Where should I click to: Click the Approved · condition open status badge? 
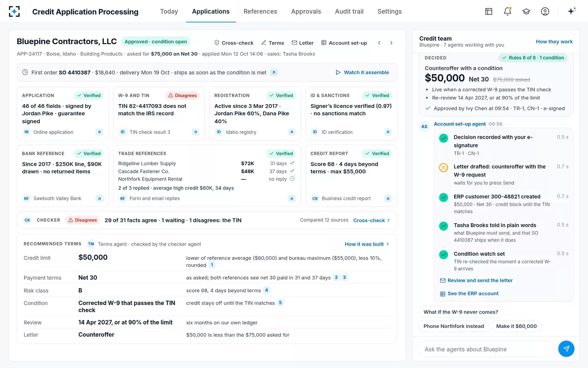tap(156, 42)
